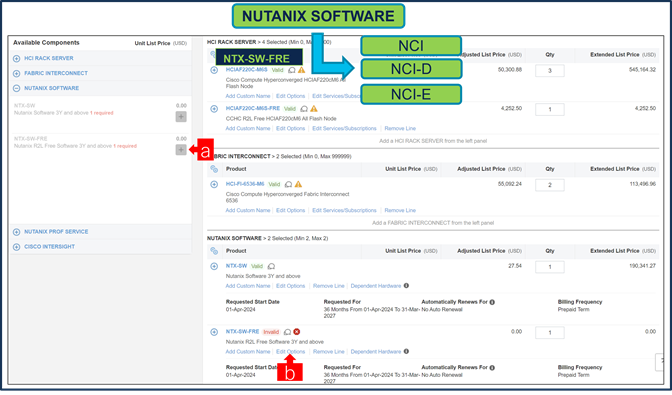This screenshot has width=672, height=395.
Task: Open the HCIAF220C-M6S-FRE product link
Action: coord(252,108)
